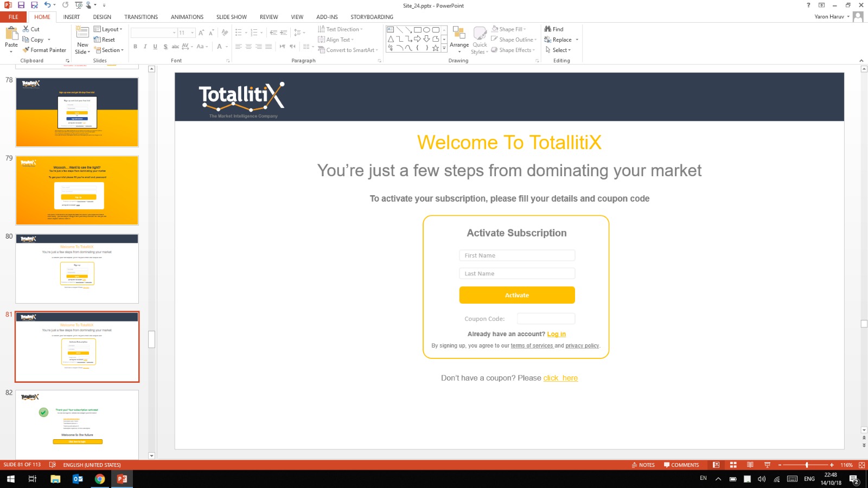Image resolution: width=868 pixels, height=488 pixels.
Task: Activate the Format Painter tool
Action: [44, 50]
